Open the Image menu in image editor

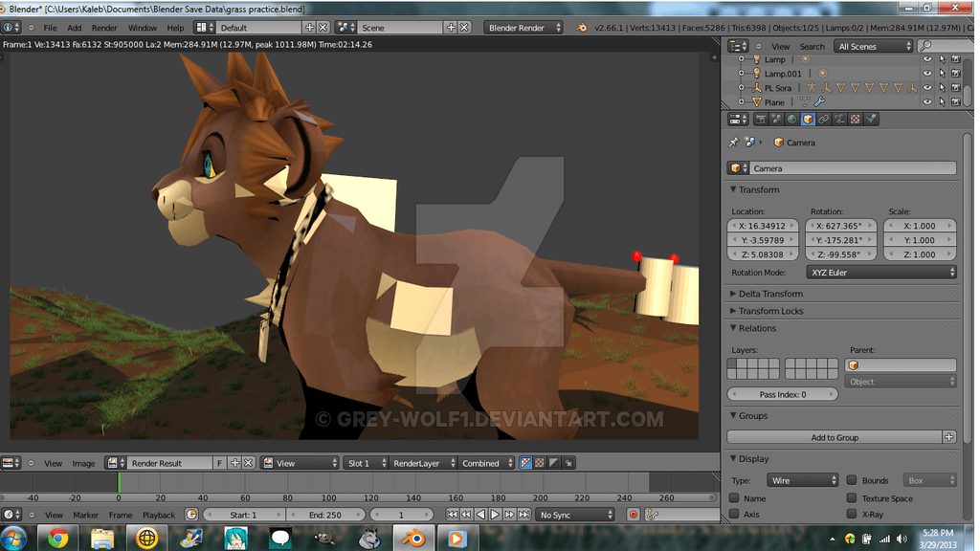click(x=83, y=463)
